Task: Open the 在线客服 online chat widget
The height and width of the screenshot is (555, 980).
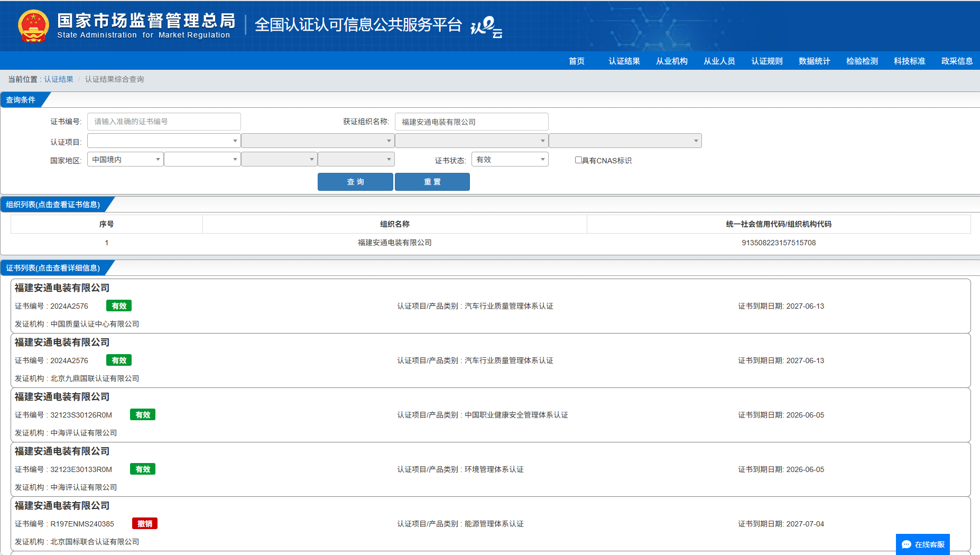Action: click(922, 544)
